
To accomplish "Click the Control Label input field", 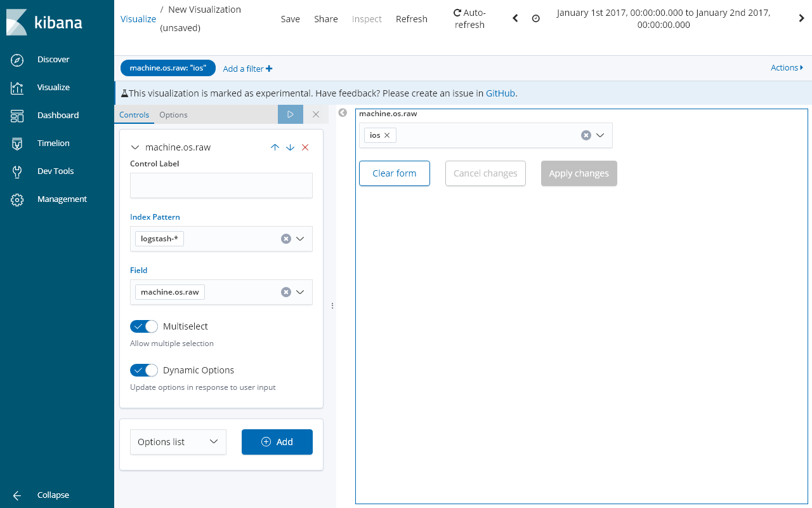I will (221, 185).
